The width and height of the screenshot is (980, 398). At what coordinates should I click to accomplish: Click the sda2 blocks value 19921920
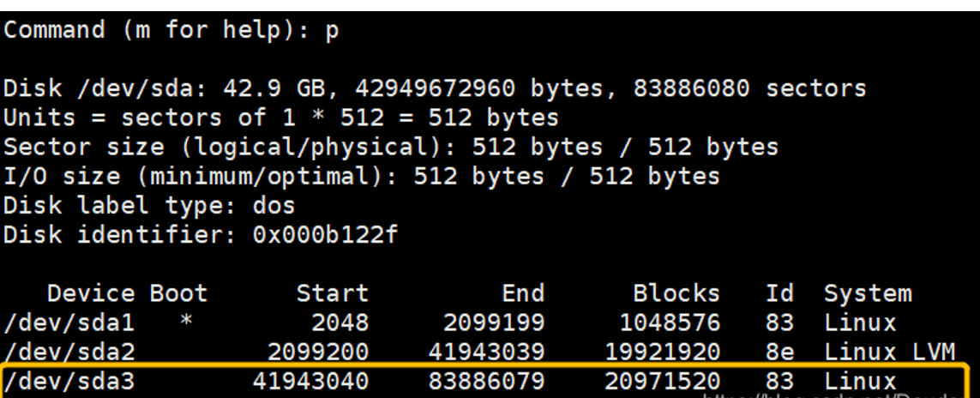tap(662, 352)
